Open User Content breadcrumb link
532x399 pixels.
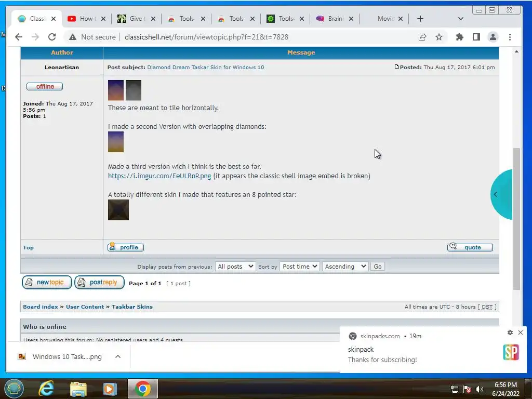[x=85, y=307]
